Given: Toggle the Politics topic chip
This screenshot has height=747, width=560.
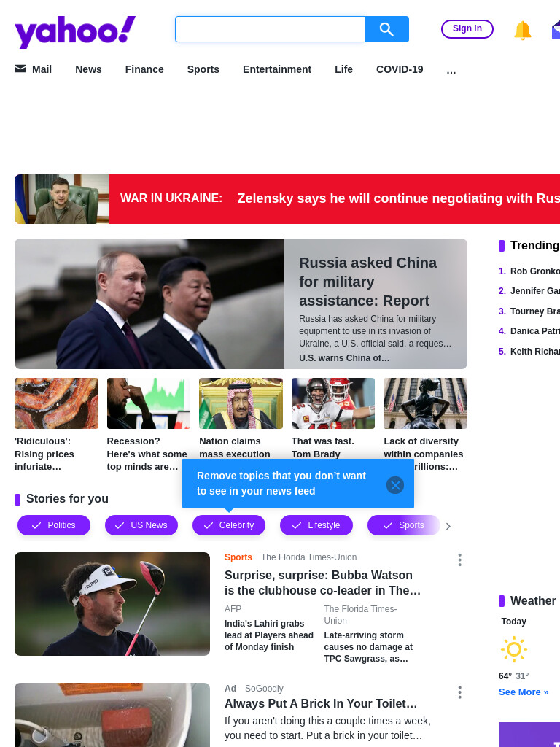Looking at the screenshot, I should click(x=54, y=525).
